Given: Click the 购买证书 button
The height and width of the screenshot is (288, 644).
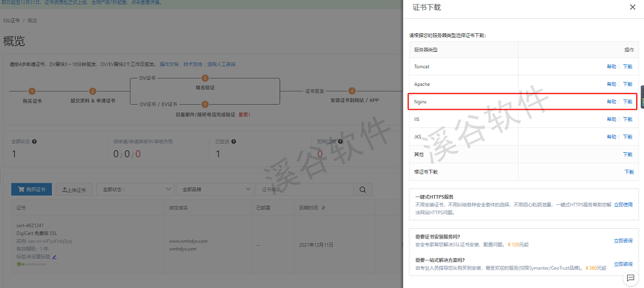Looking at the screenshot, I should point(32,189).
